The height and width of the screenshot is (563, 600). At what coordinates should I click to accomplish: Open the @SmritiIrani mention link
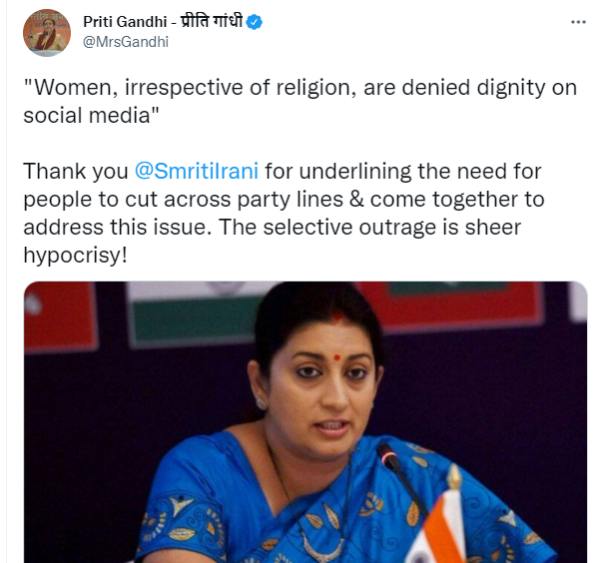coord(196,171)
